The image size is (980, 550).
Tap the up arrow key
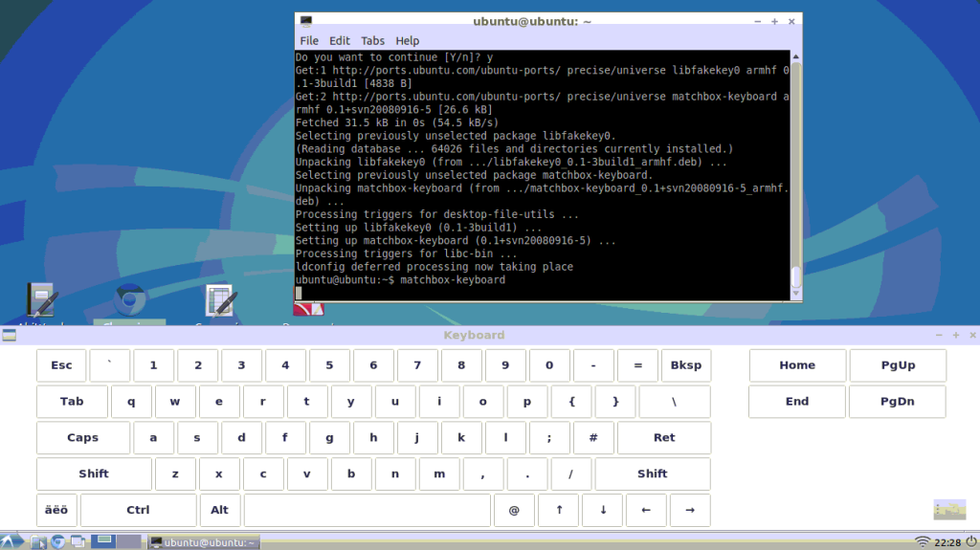559,510
